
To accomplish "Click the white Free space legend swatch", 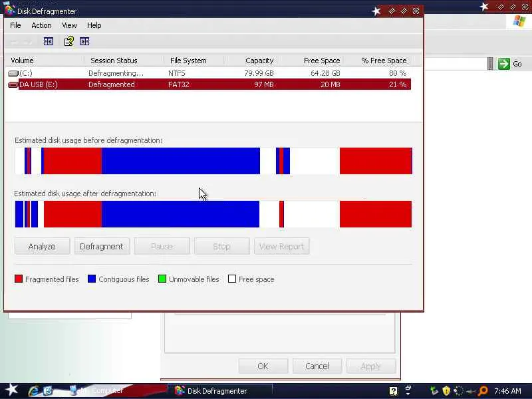I will click(x=232, y=279).
